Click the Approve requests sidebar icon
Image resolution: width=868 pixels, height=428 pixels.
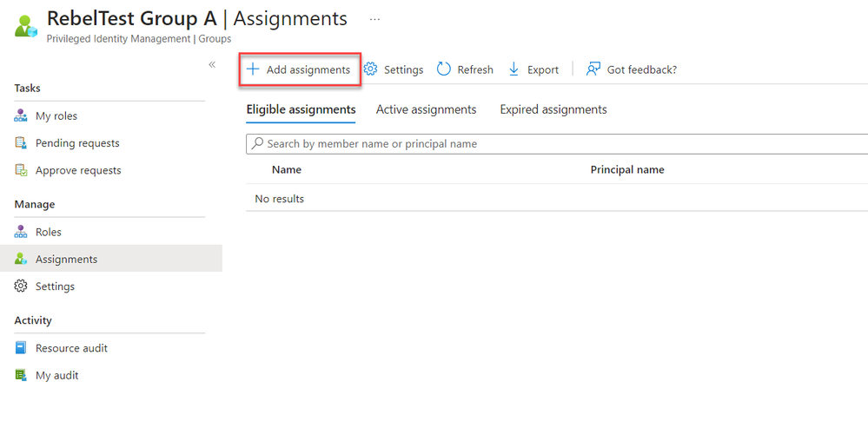click(22, 170)
